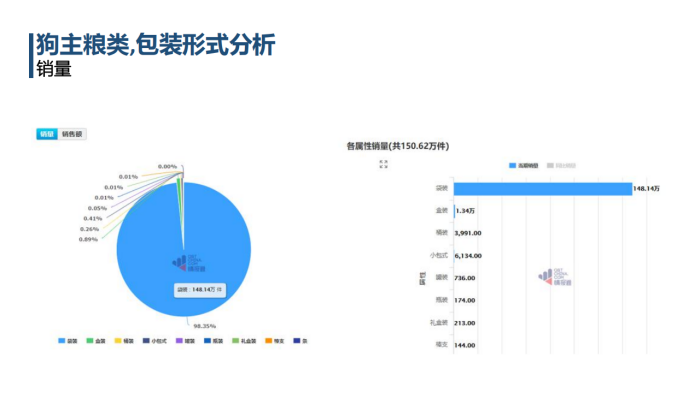
Task: Toggle the 礼盒装 pie legend entry
Action: pos(244,341)
